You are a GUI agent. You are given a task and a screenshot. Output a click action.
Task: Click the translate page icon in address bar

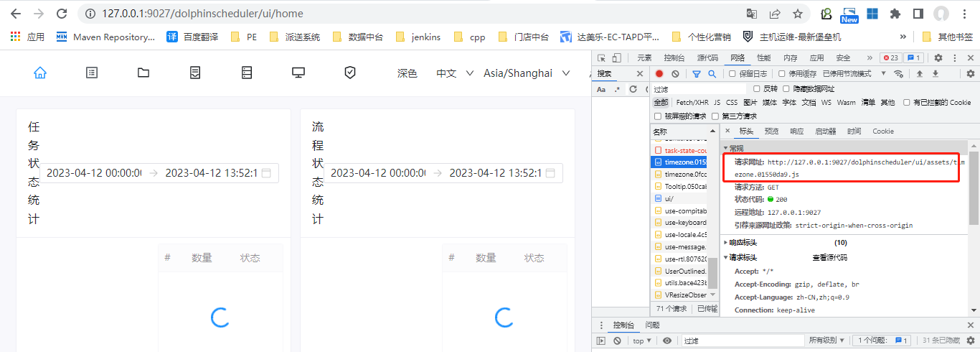tap(752, 14)
